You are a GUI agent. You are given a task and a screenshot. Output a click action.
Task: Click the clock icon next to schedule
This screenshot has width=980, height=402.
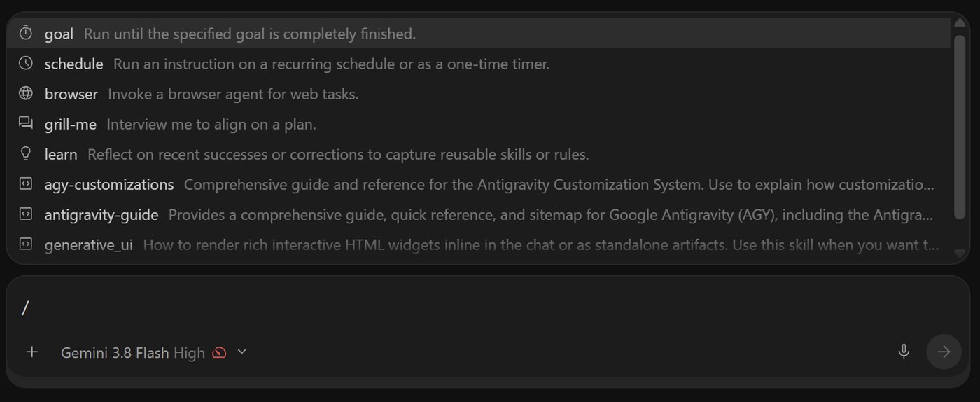[26, 63]
